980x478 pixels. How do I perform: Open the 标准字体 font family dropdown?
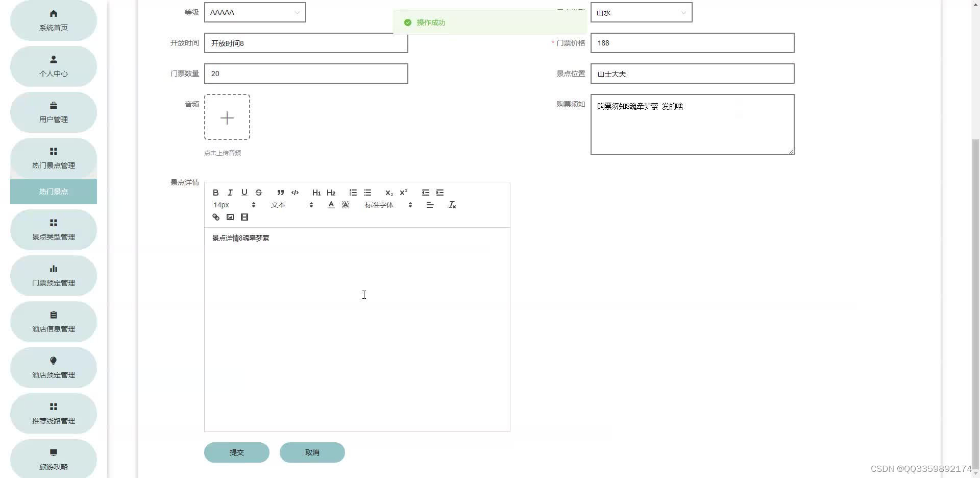[388, 205]
